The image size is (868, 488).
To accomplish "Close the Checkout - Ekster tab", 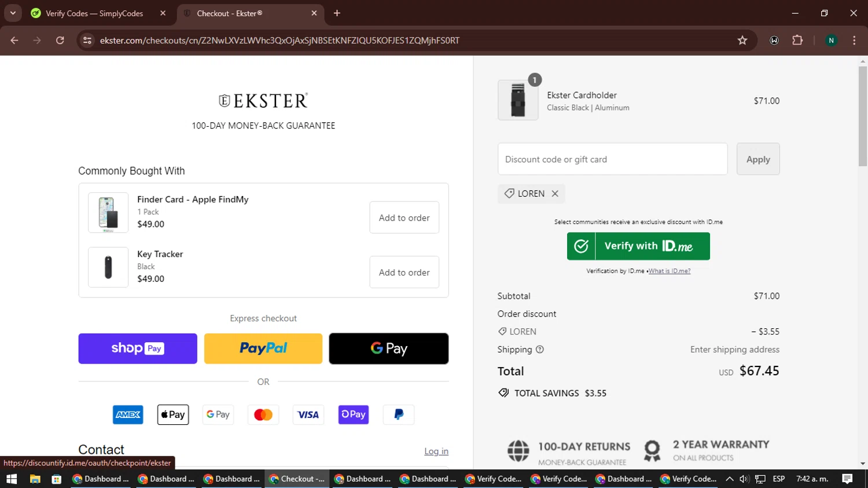I will click(x=314, y=13).
